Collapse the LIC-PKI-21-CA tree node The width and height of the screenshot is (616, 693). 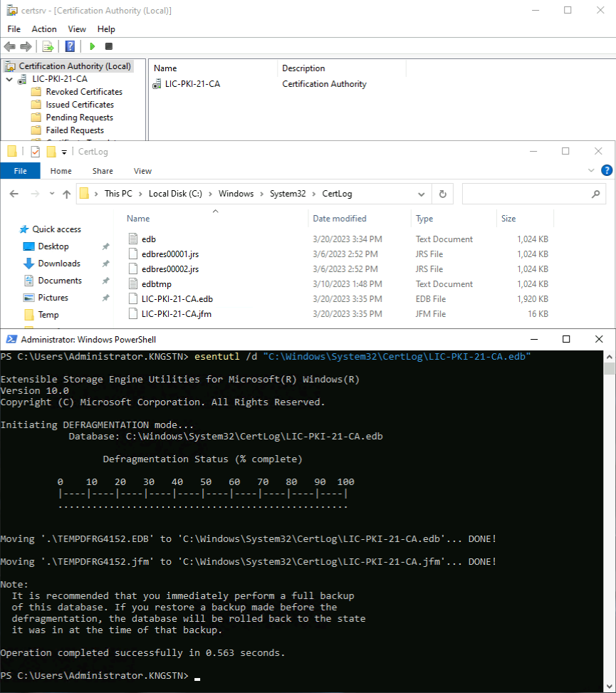[9, 79]
